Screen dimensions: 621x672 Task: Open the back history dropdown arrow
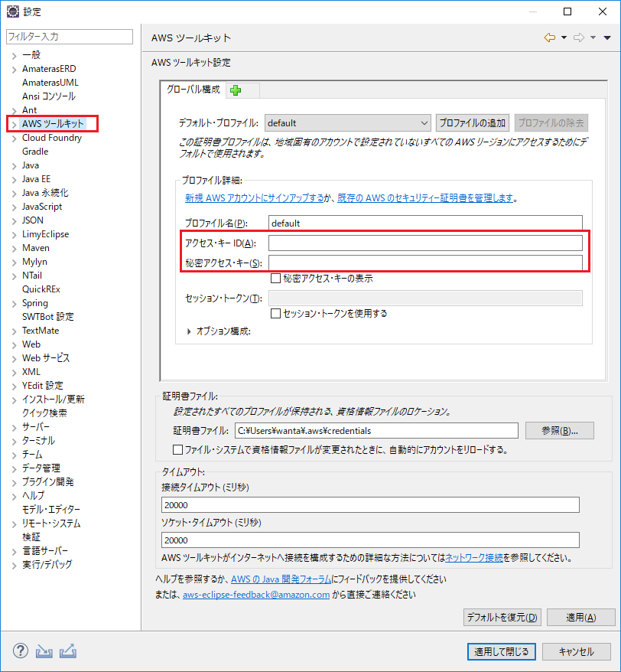(x=564, y=38)
